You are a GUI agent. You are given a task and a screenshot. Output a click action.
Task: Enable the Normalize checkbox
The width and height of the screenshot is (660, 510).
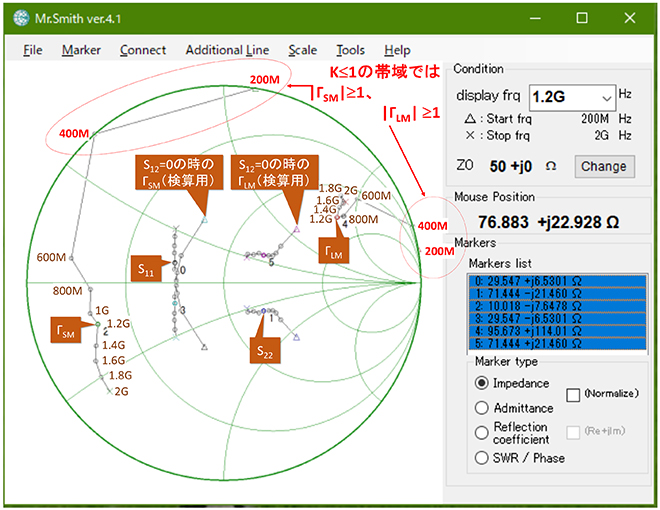pos(573,394)
